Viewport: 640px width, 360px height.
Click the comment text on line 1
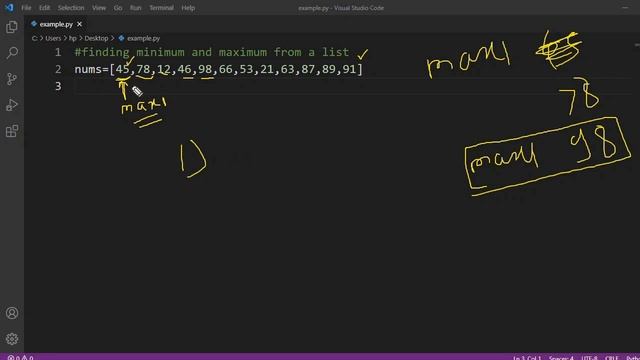click(211, 52)
